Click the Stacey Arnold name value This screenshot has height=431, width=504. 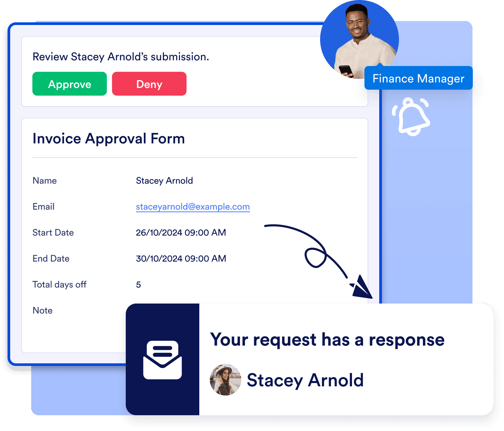pyautogui.click(x=164, y=181)
